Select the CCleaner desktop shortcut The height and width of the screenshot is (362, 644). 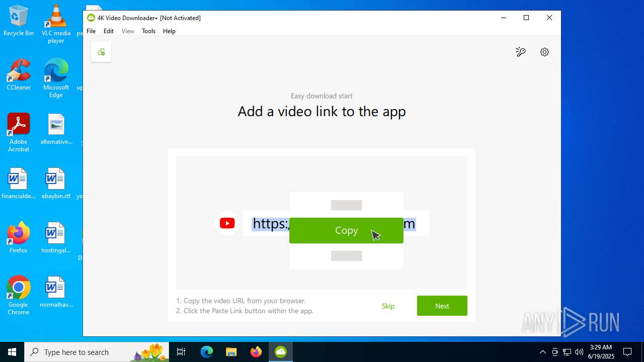tap(19, 75)
